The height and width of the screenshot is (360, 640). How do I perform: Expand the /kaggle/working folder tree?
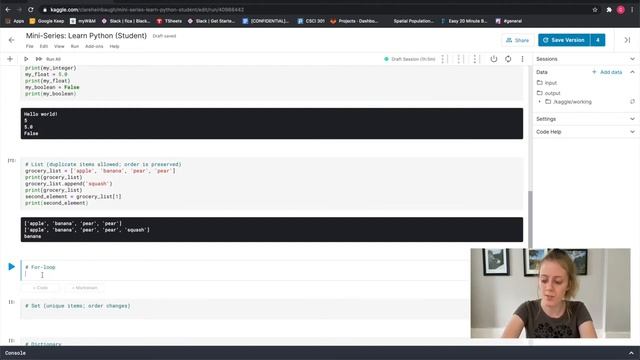(x=540, y=102)
